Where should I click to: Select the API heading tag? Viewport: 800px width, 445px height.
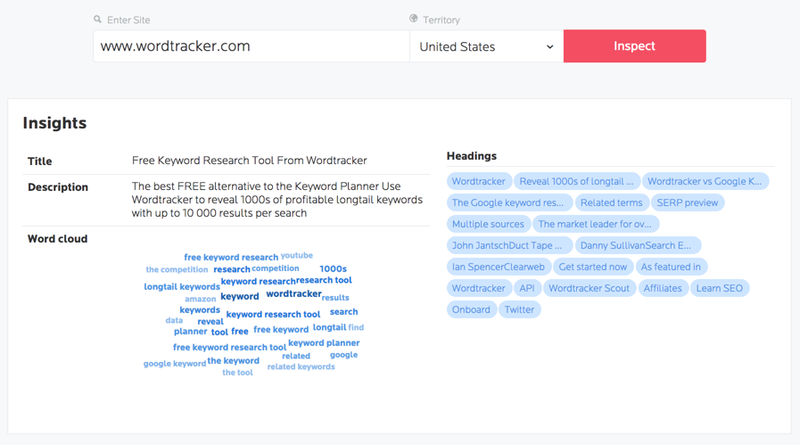[527, 288]
